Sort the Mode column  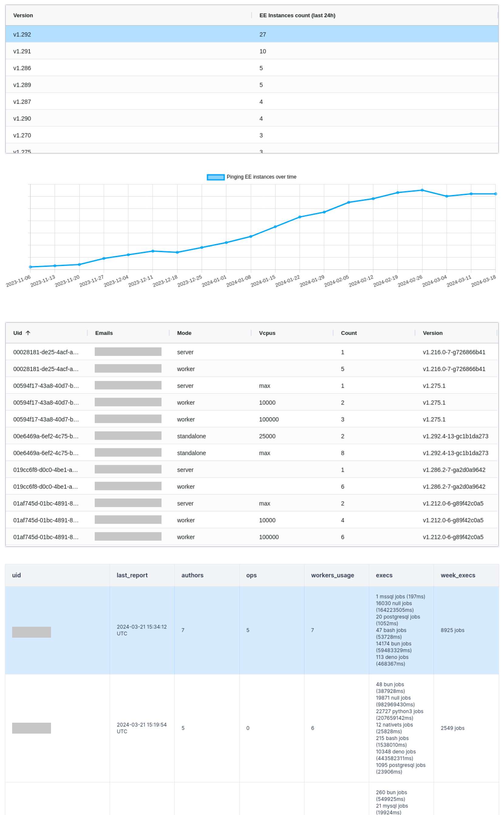click(x=184, y=333)
